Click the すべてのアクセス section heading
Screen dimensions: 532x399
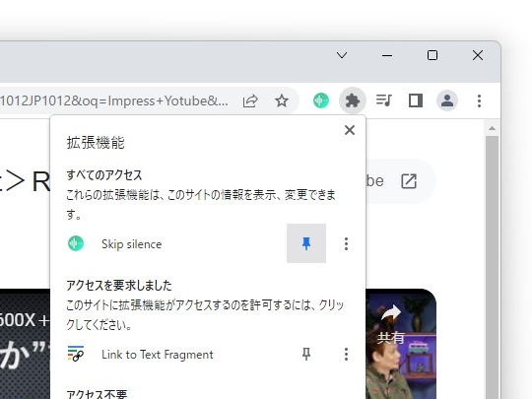tap(104, 175)
